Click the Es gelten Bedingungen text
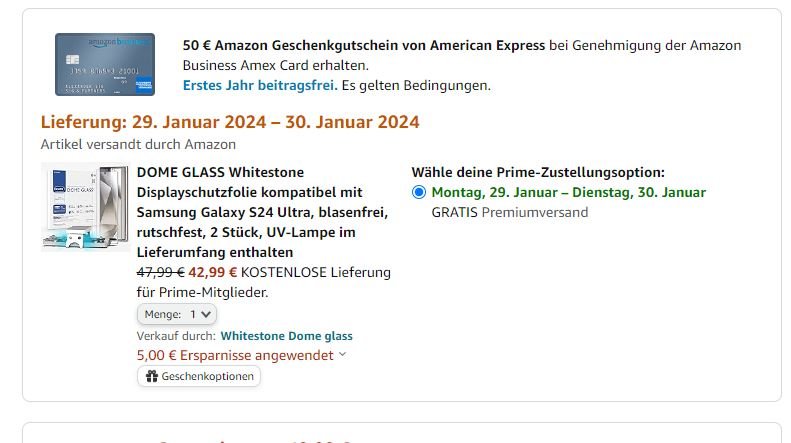 pyautogui.click(x=416, y=85)
